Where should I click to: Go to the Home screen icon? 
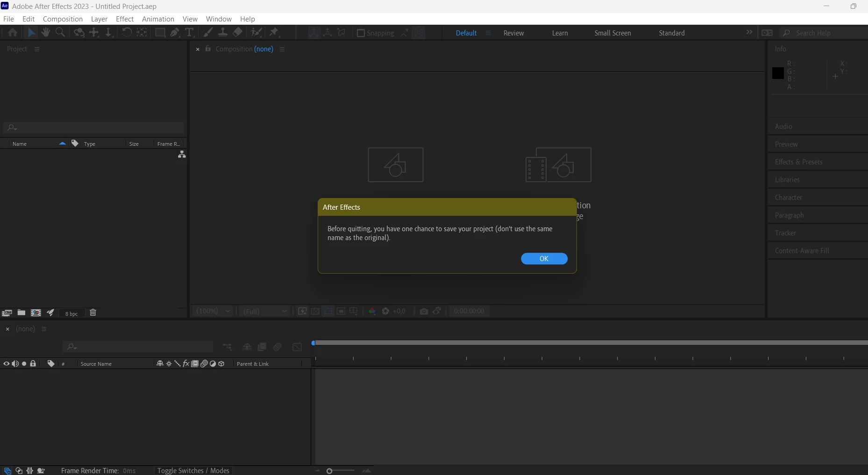(13, 32)
